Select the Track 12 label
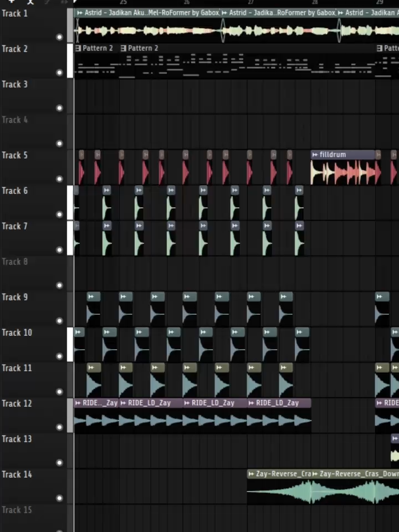Viewport: 399px width, 532px height. coord(17,403)
